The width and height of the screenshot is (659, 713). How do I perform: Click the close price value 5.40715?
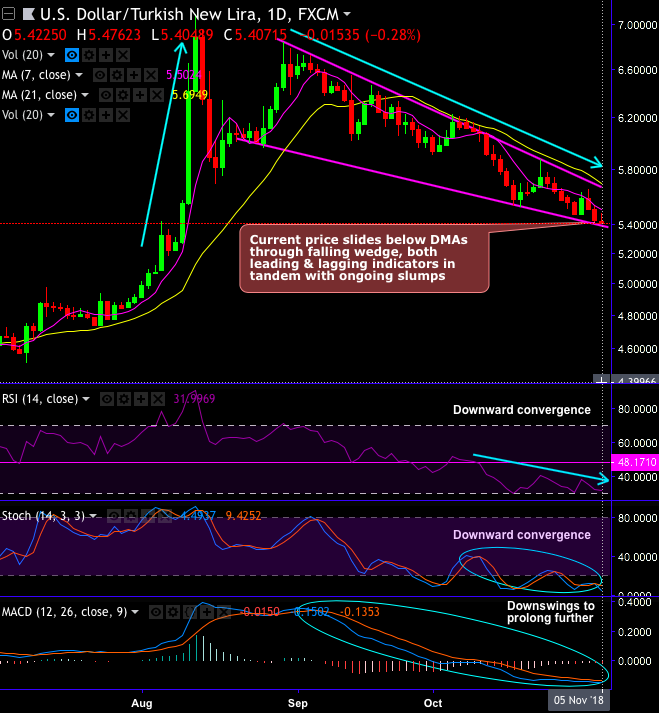click(261, 35)
